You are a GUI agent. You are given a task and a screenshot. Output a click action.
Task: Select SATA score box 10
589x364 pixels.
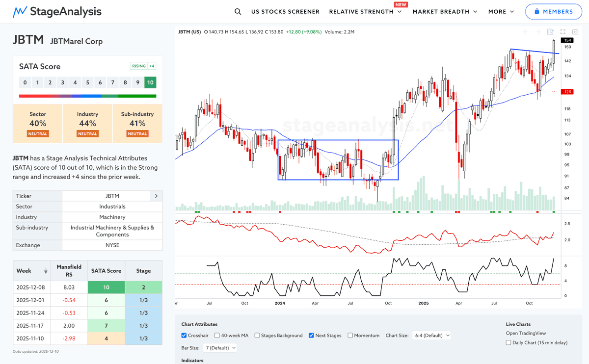pyautogui.click(x=150, y=83)
